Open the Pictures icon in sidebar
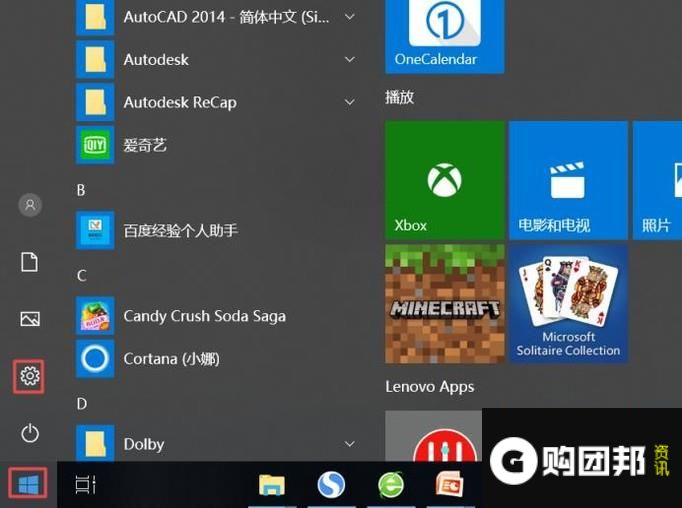This screenshot has width=682, height=508. 30,319
